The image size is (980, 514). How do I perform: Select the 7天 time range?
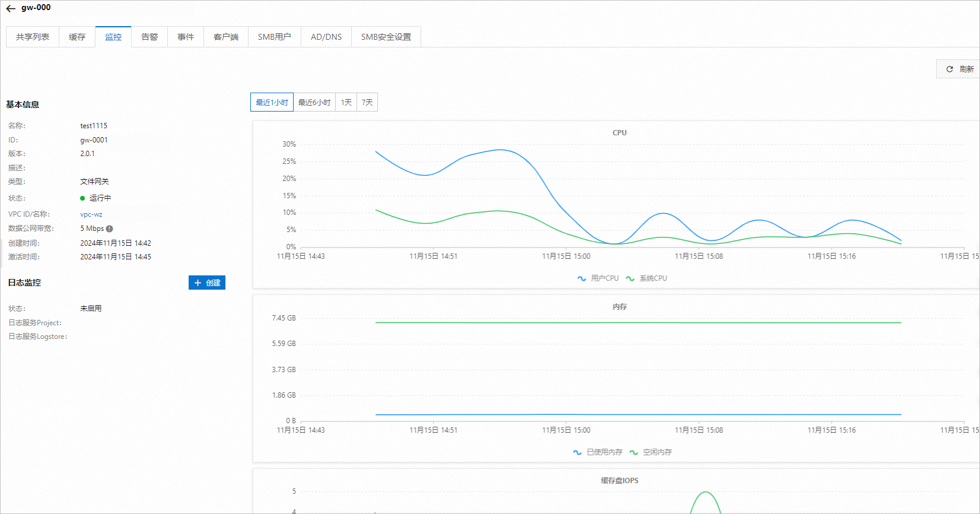tap(367, 102)
